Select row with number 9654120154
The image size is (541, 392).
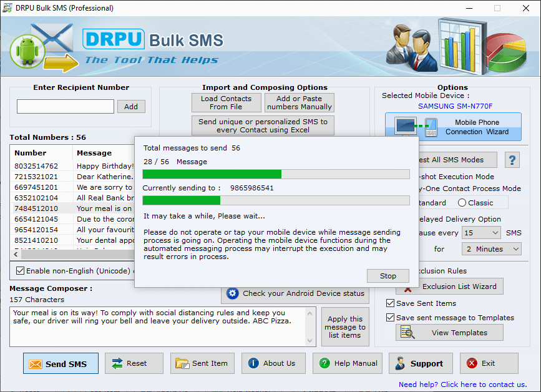coord(73,230)
